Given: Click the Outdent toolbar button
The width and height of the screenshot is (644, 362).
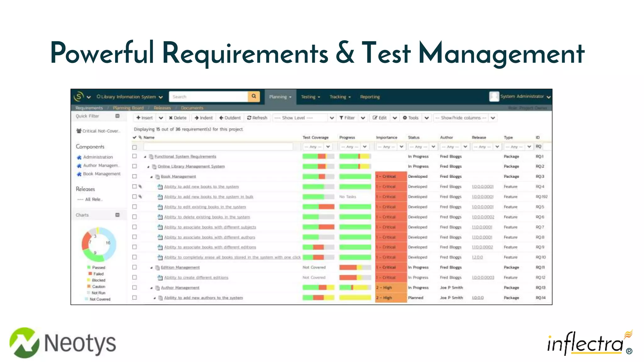Looking at the screenshot, I should click(230, 118).
